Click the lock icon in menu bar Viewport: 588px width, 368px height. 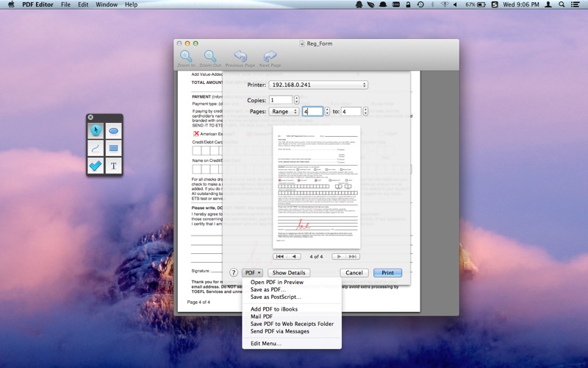409,4
